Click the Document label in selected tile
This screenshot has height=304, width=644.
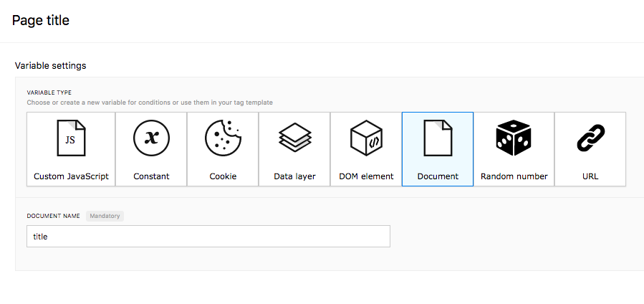[438, 176]
